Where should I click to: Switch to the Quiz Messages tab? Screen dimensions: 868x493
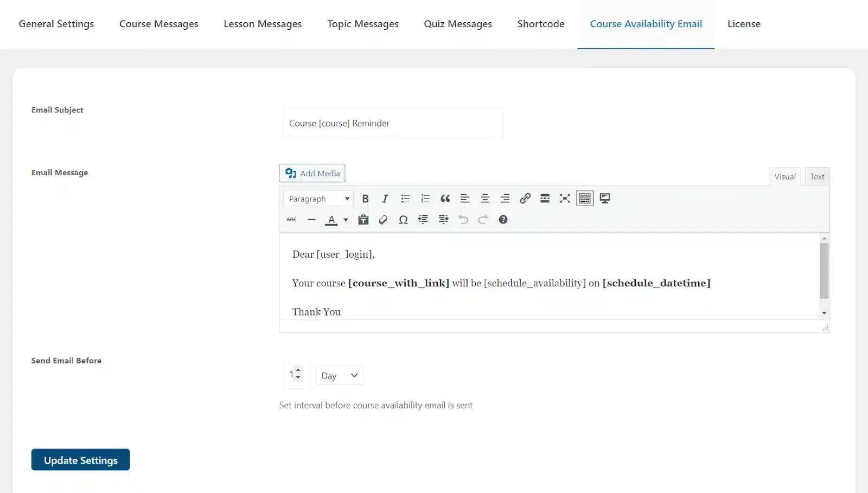click(457, 24)
